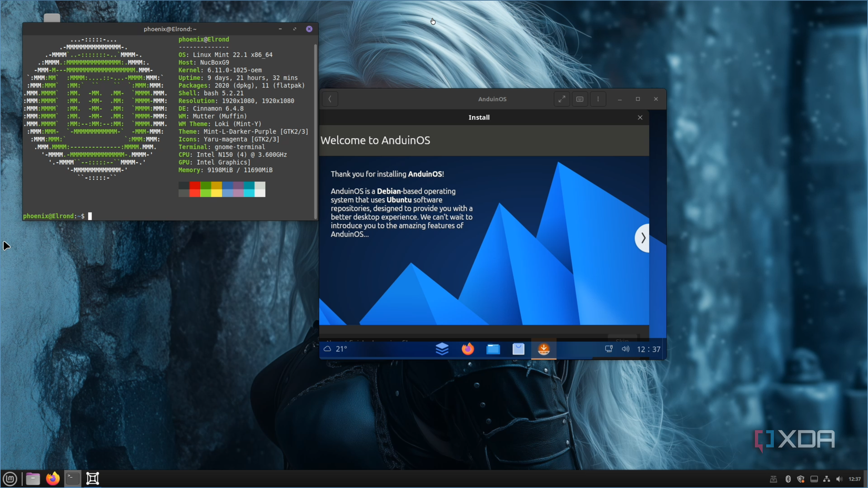
Task: Open Firefox from the AnduinOS taskbar
Action: click(x=468, y=349)
